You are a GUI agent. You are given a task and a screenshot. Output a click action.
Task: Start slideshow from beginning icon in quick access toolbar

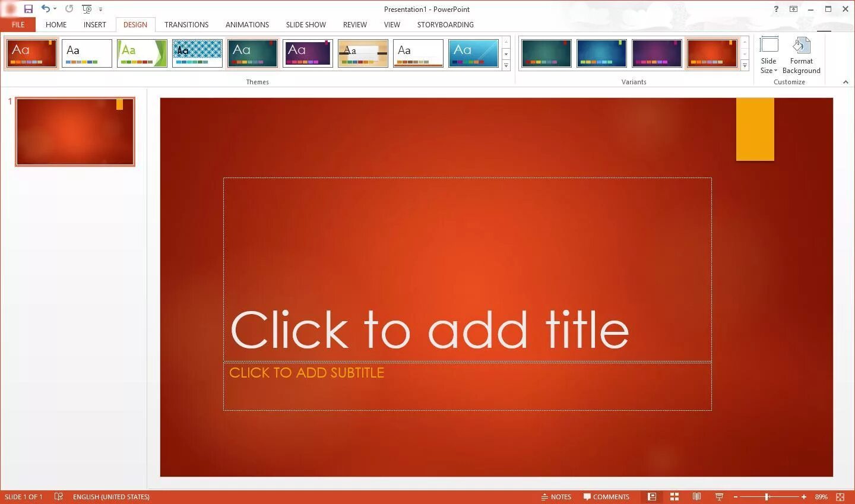pos(87,9)
